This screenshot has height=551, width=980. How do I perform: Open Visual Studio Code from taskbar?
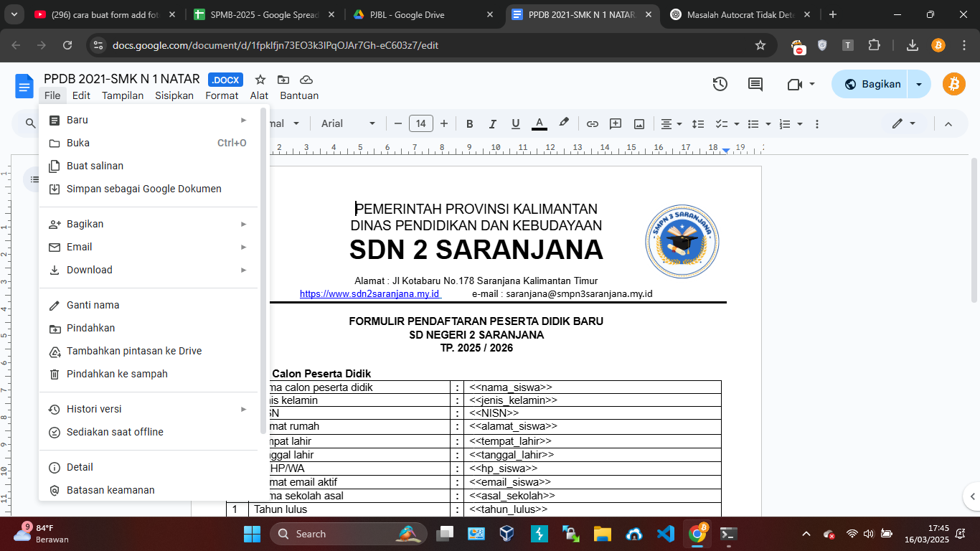tap(665, 534)
